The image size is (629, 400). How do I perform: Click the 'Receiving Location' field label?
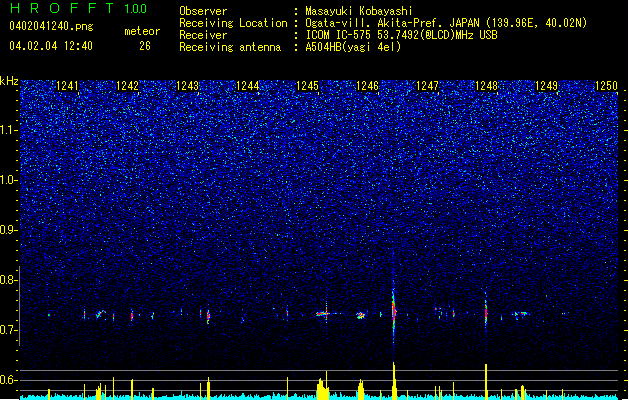(x=233, y=23)
